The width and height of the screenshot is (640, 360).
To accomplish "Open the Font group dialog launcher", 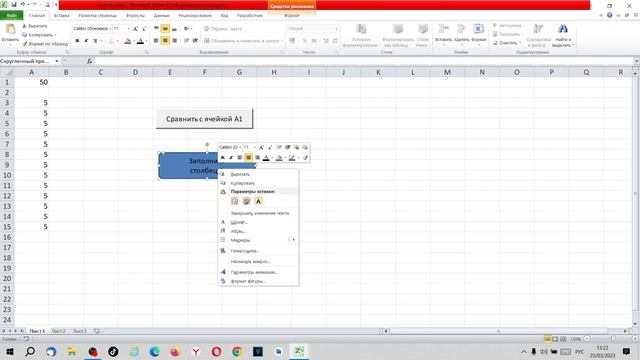I will point(147,52).
